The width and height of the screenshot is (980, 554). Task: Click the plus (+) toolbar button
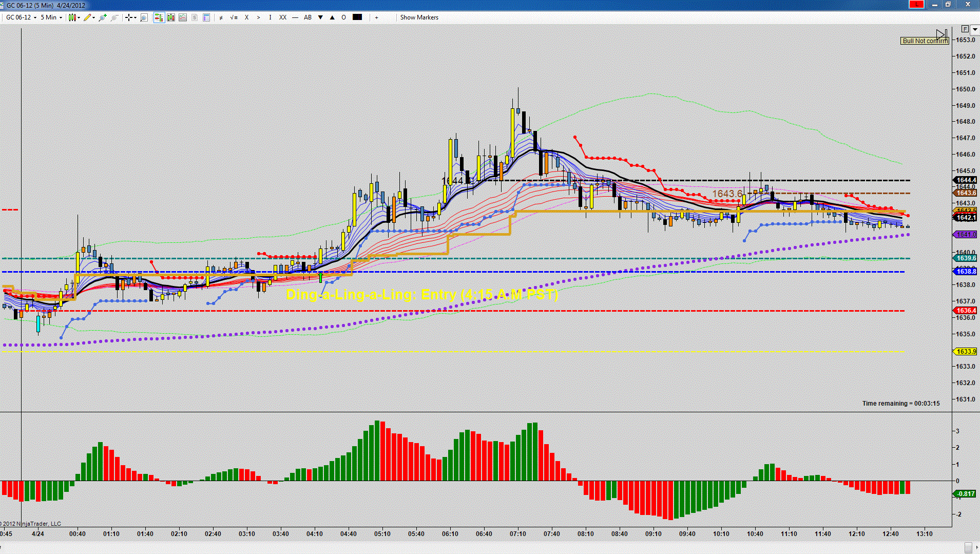point(377,17)
